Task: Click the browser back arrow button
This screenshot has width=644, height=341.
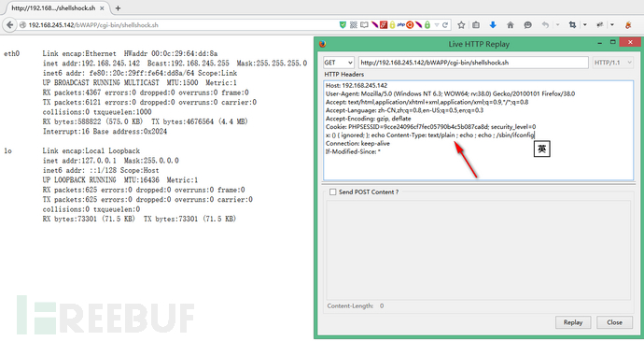Action: click(x=10, y=25)
